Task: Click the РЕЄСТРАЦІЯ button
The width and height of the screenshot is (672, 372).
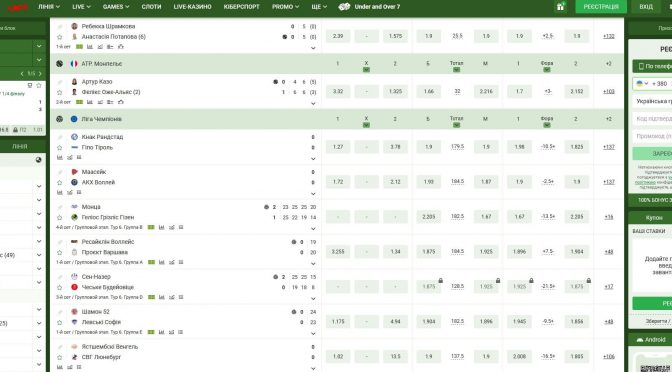Action: click(601, 7)
